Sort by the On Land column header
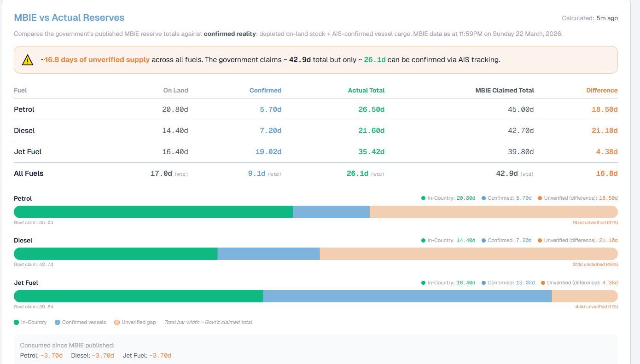The height and width of the screenshot is (364, 640). click(175, 91)
